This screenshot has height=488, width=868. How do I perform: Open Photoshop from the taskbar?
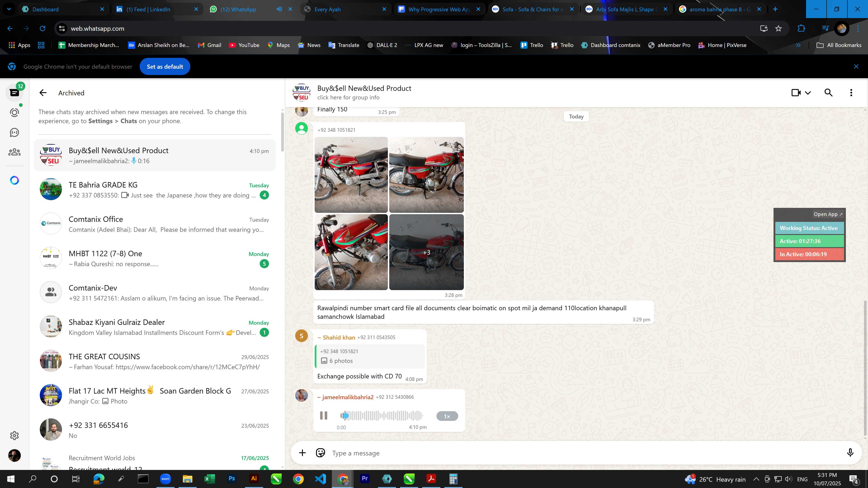point(231,479)
